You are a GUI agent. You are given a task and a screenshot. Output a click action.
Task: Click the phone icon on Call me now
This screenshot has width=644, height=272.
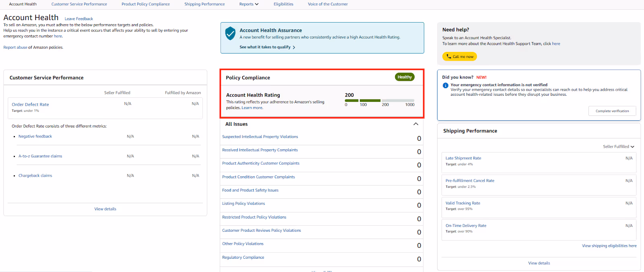pos(449,57)
